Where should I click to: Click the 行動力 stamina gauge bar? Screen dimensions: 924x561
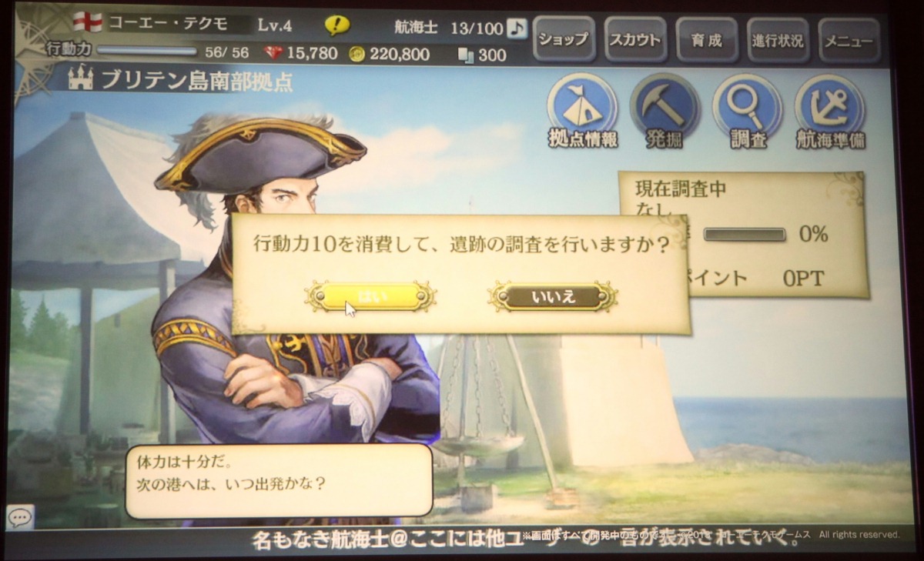click(x=147, y=52)
